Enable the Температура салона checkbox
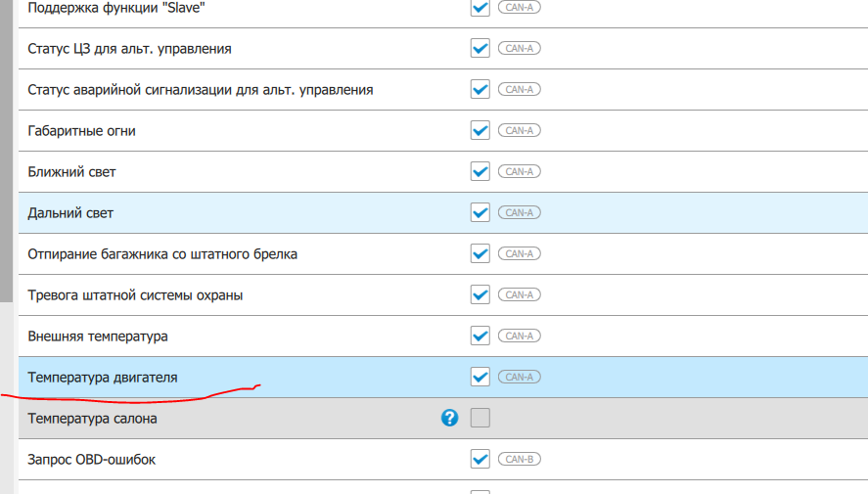The image size is (868, 494). 480,419
